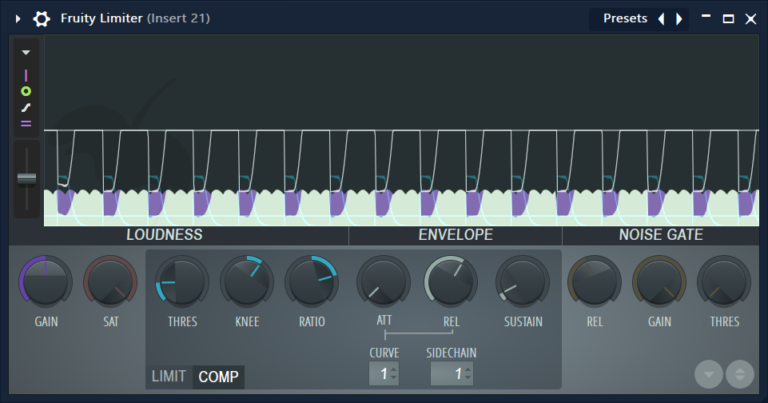
Task: Toggle the purple vertical line display option
Action: (x=26, y=75)
